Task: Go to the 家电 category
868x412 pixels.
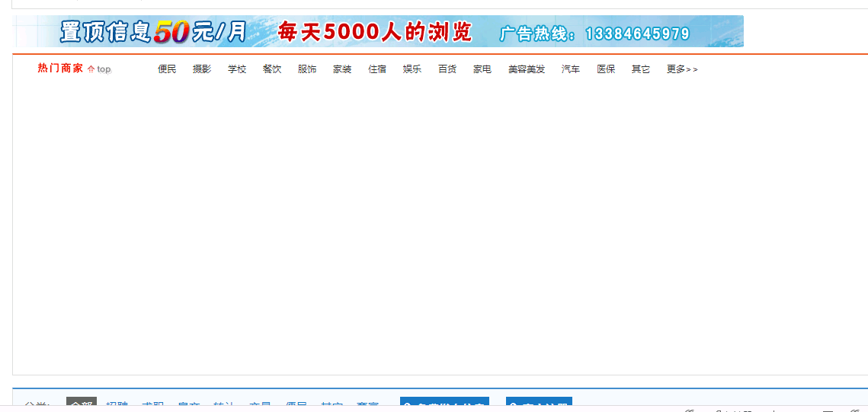Action: tap(482, 69)
